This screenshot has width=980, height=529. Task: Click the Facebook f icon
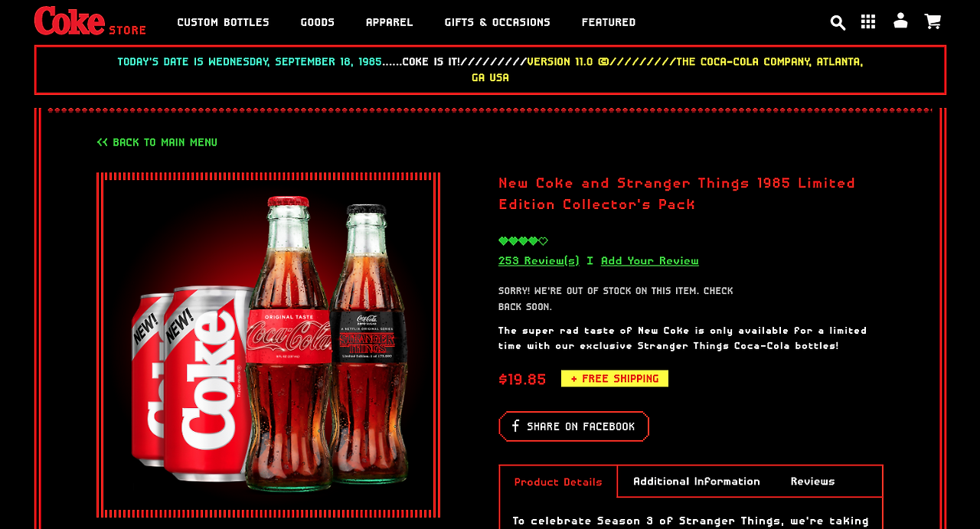point(515,426)
